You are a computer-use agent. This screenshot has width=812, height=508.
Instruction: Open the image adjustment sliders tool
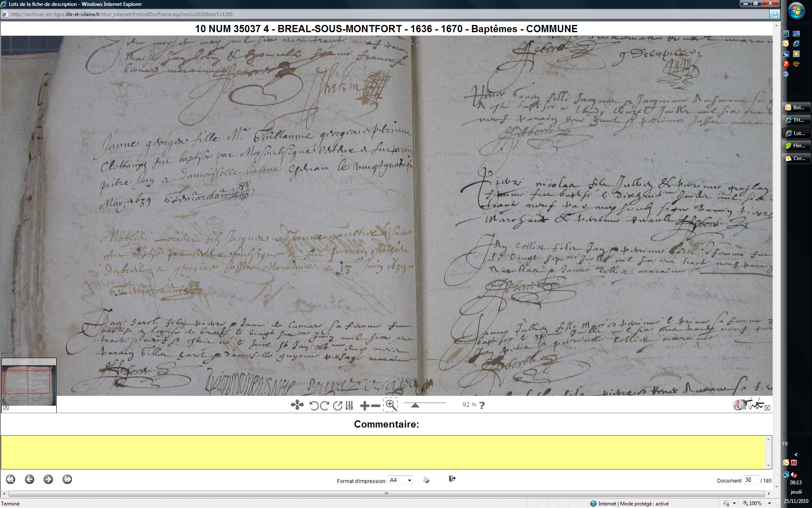point(349,406)
